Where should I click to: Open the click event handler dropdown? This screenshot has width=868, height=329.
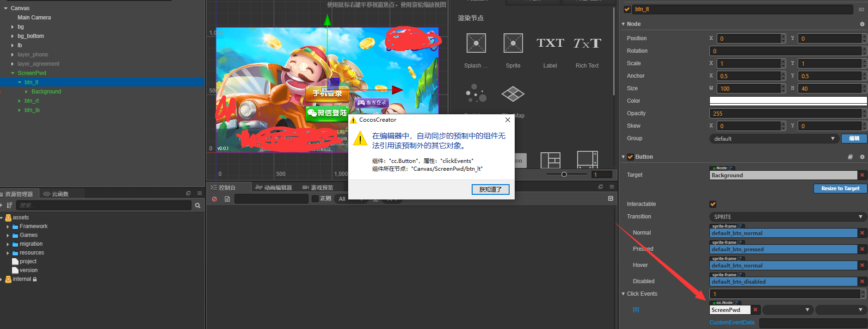tap(840, 310)
